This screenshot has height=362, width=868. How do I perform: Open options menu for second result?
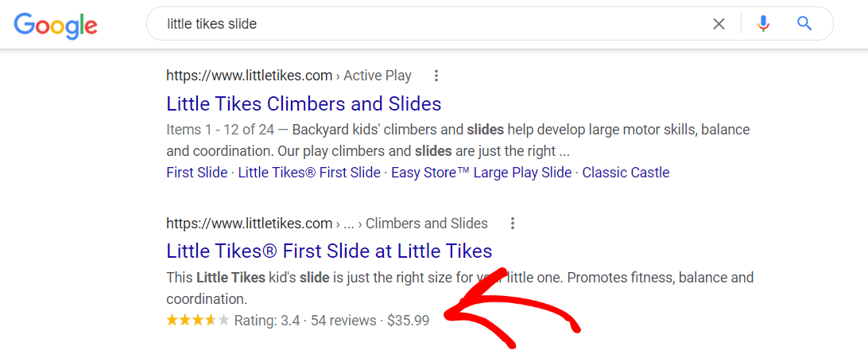pos(513,224)
